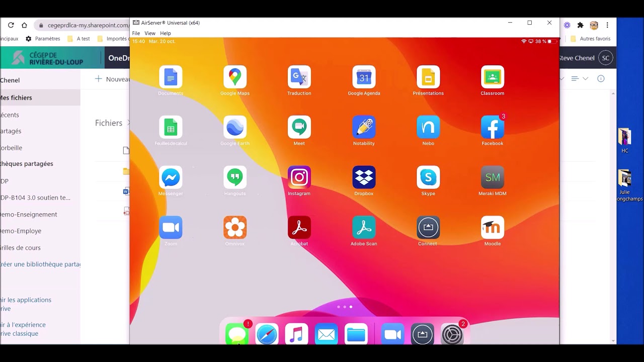Open Chrome three-dot menu
Screen dimensions: 644x362
[x=607, y=25]
